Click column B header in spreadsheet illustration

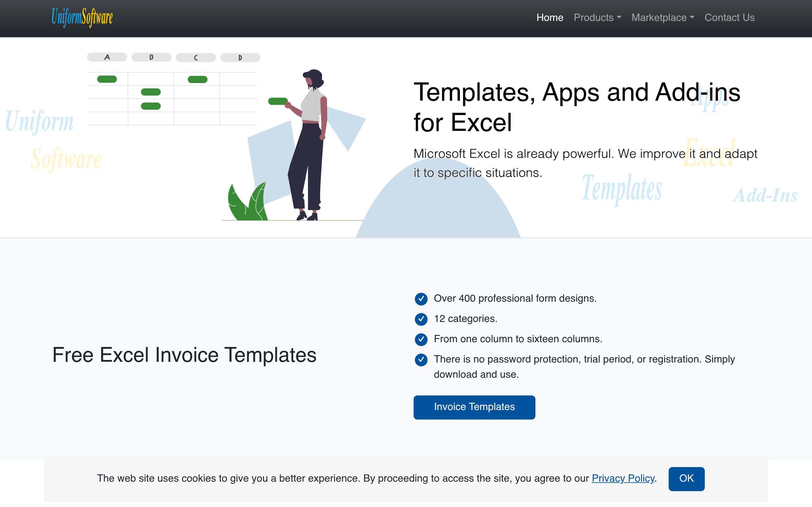[151, 57]
